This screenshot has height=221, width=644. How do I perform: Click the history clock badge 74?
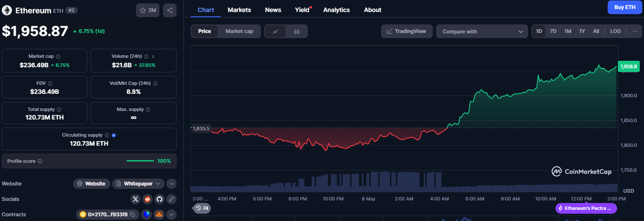202,208
